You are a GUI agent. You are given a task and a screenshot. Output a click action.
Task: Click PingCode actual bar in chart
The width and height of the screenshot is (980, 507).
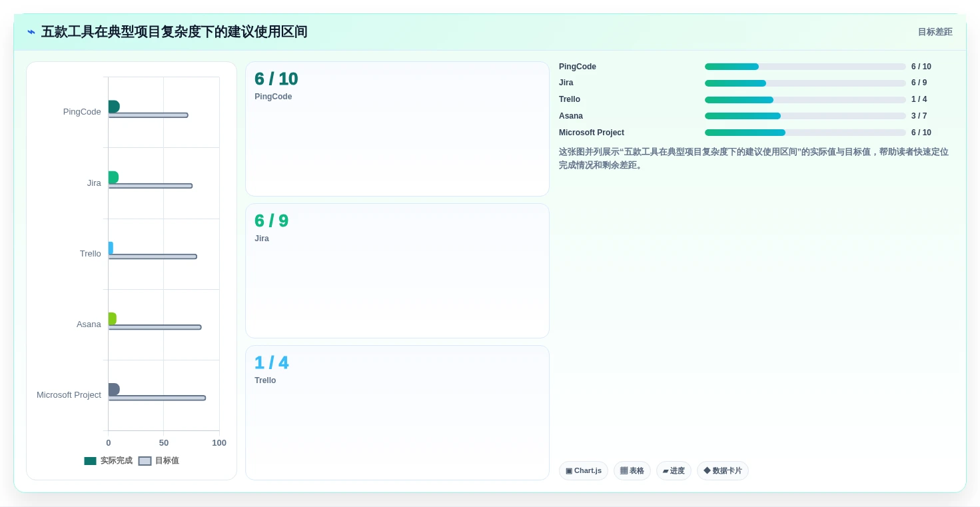[x=114, y=107]
